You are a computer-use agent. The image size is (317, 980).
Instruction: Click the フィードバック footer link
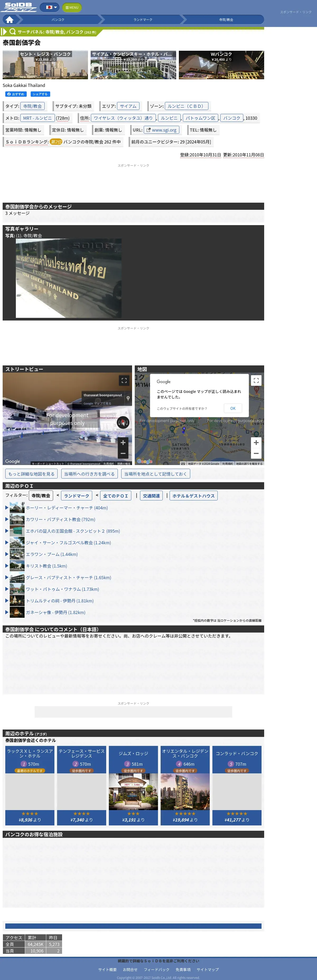pyautogui.click(x=156, y=969)
